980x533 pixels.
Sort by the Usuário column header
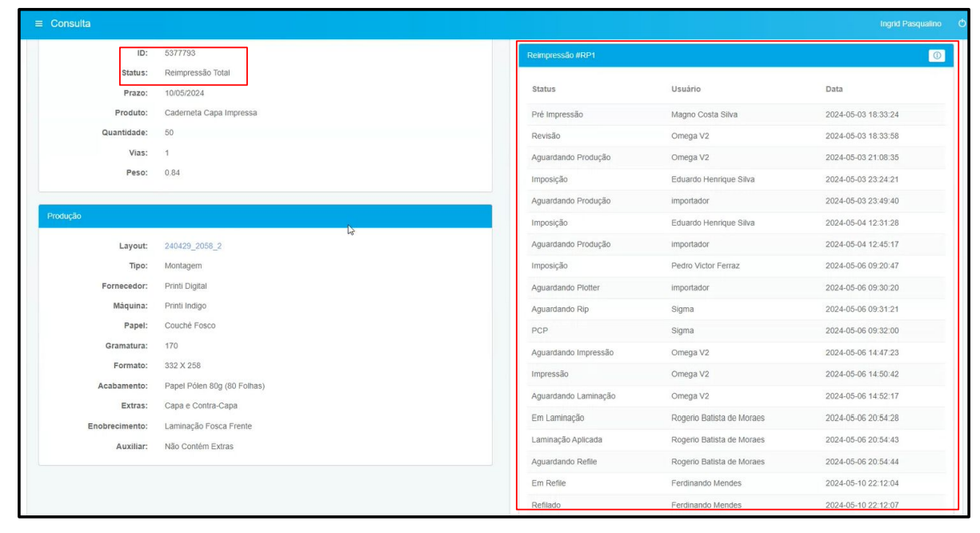point(686,89)
